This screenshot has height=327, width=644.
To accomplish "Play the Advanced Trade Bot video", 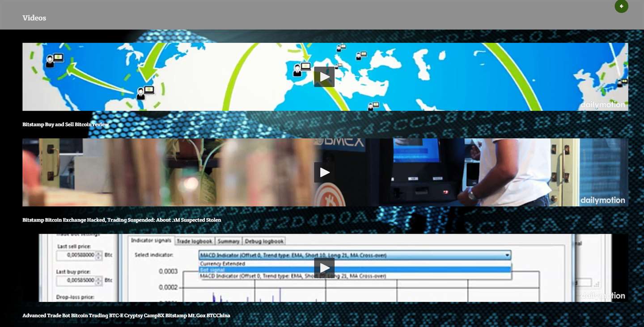I will tap(324, 268).
